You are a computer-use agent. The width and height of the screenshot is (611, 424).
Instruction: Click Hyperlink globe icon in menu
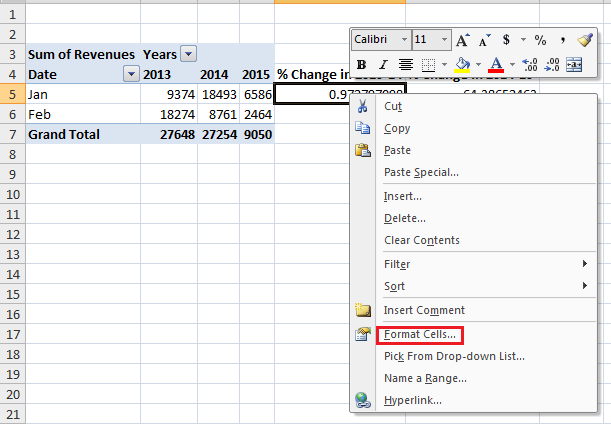(363, 400)
